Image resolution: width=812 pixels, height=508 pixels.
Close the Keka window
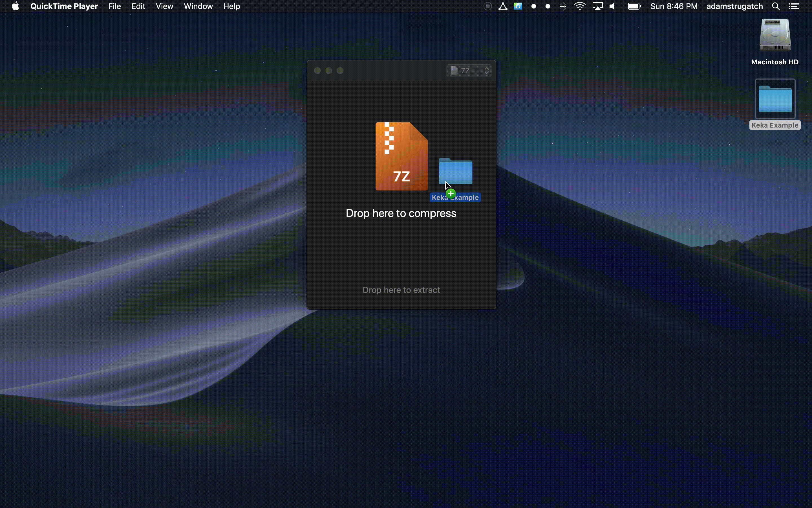pos(317,71)
